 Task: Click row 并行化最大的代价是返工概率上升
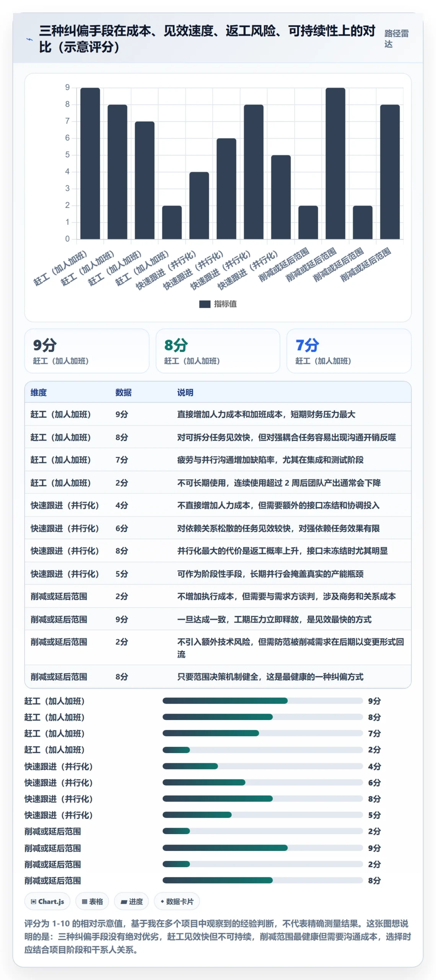[218, 551]
